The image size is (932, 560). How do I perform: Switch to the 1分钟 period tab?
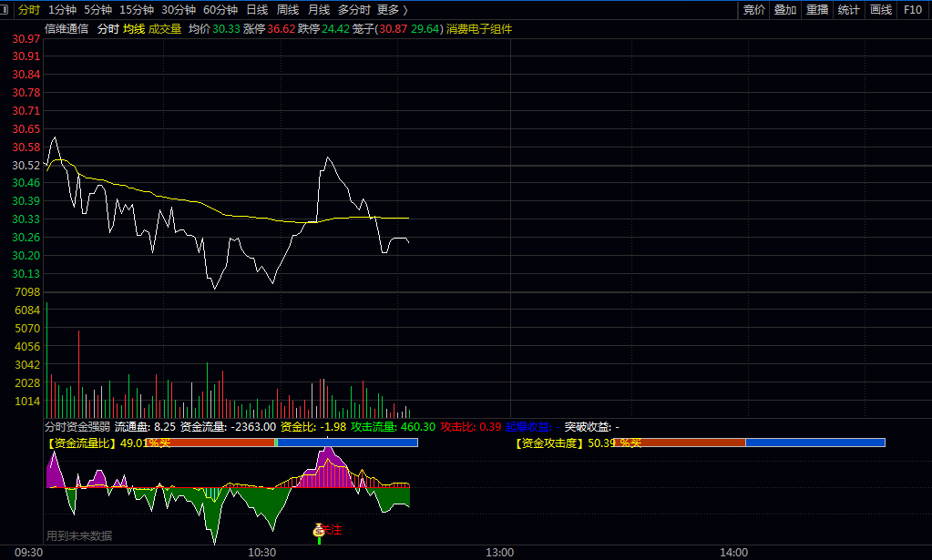[x=62, y=10]
